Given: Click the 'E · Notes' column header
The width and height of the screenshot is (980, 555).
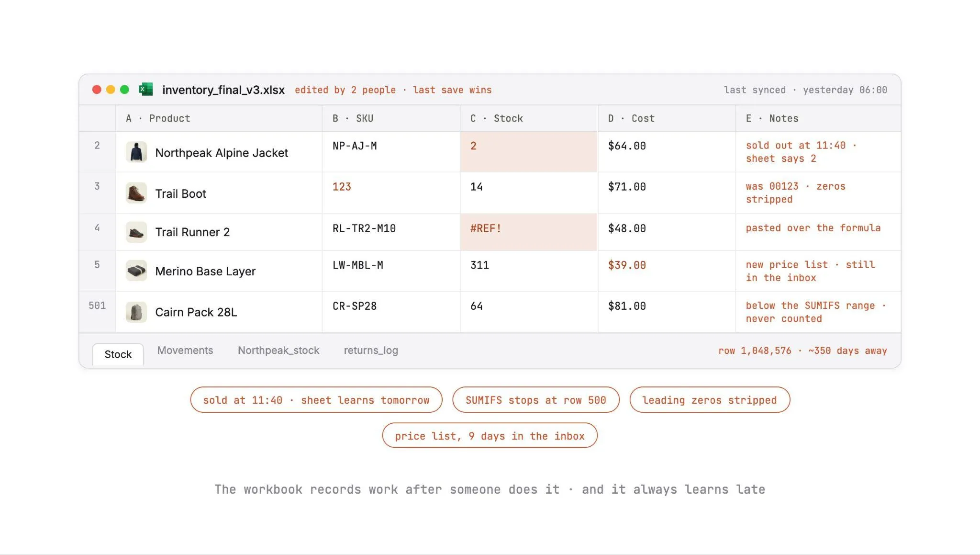Looking at the screenshot, I should point(818,118).
